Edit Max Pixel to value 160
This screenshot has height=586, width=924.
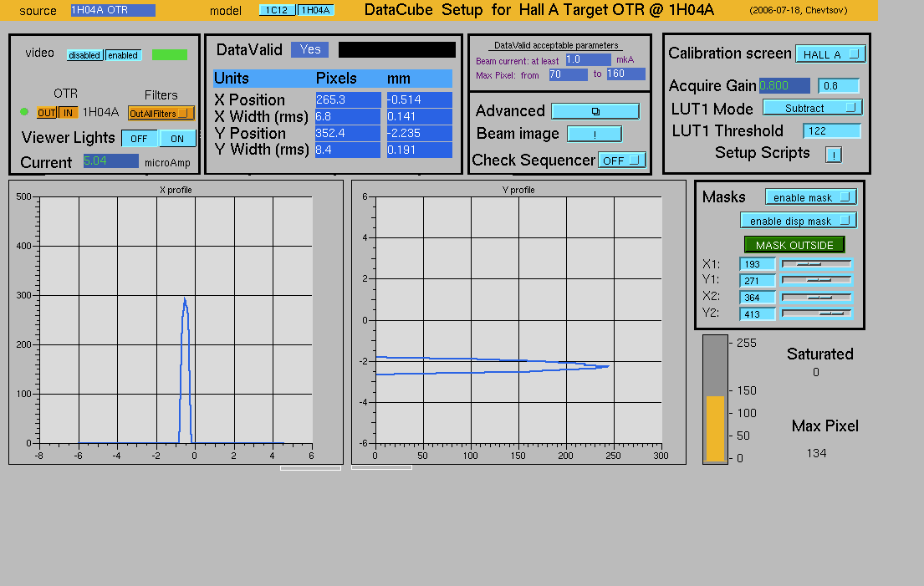click(x=625, y=74)
